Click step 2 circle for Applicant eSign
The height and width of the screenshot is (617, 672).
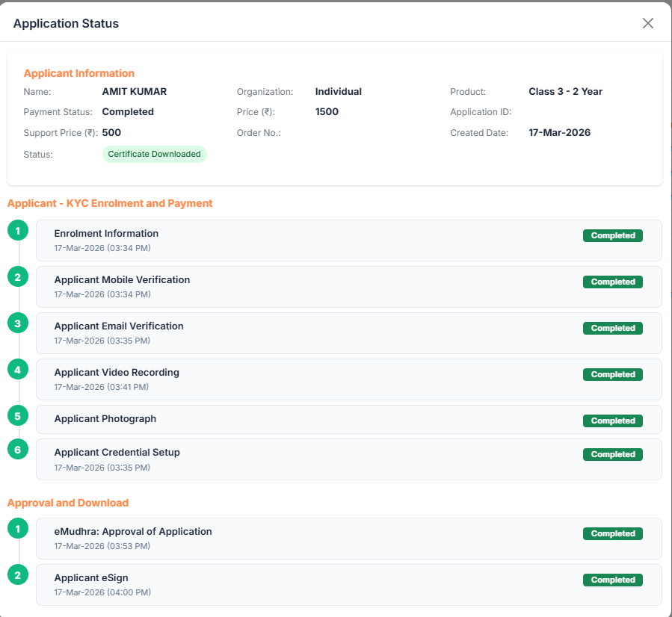coord(18,575)
